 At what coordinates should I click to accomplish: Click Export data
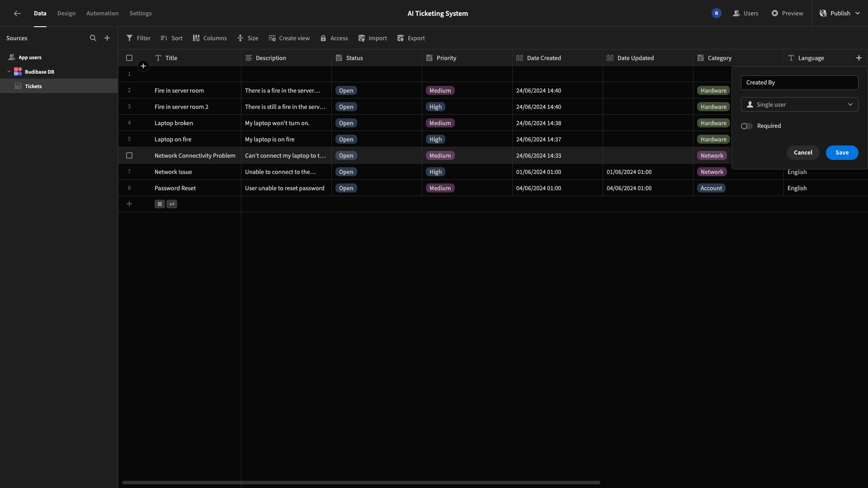click(x=411, y=38)
